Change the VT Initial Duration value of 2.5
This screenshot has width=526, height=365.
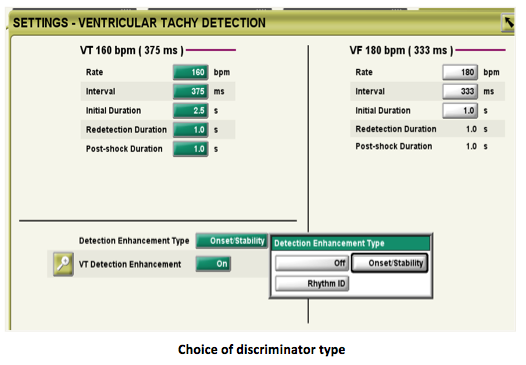[x=191, y=110]
